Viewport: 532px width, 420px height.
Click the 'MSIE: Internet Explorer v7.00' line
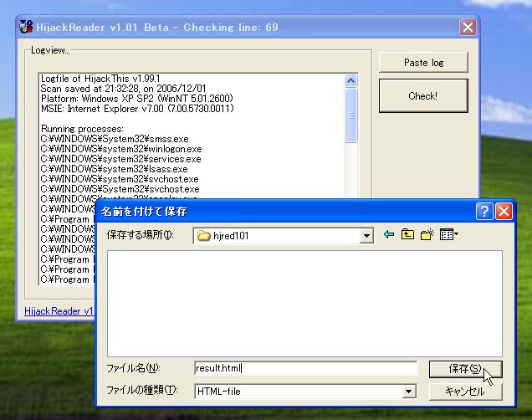(x=137, y=109)
